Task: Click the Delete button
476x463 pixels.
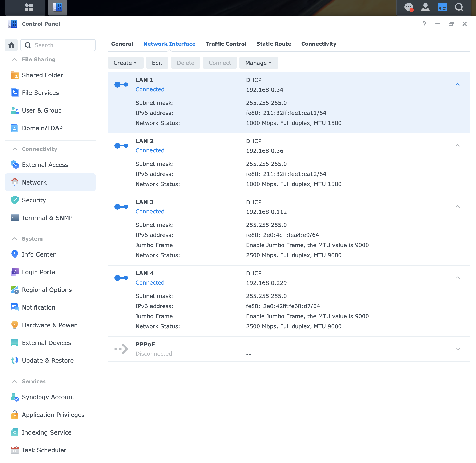Action: pyautogui.click(x=186, y=63)
